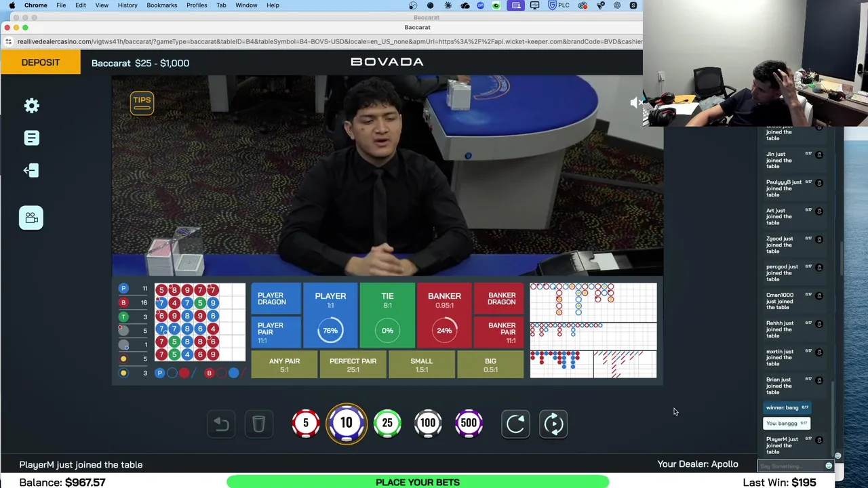Open the game settings gear
Viewport: 868px width, 488px height.
pos(31,106)
